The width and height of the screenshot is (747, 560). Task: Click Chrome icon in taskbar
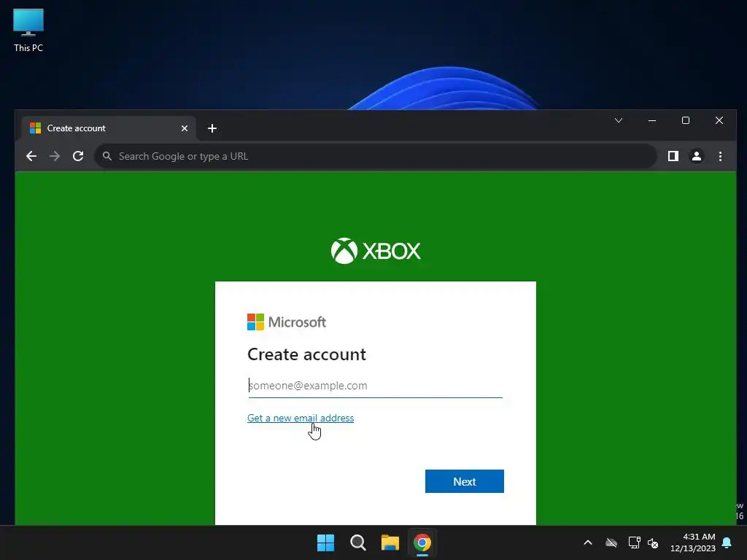[x=422, y=542]
